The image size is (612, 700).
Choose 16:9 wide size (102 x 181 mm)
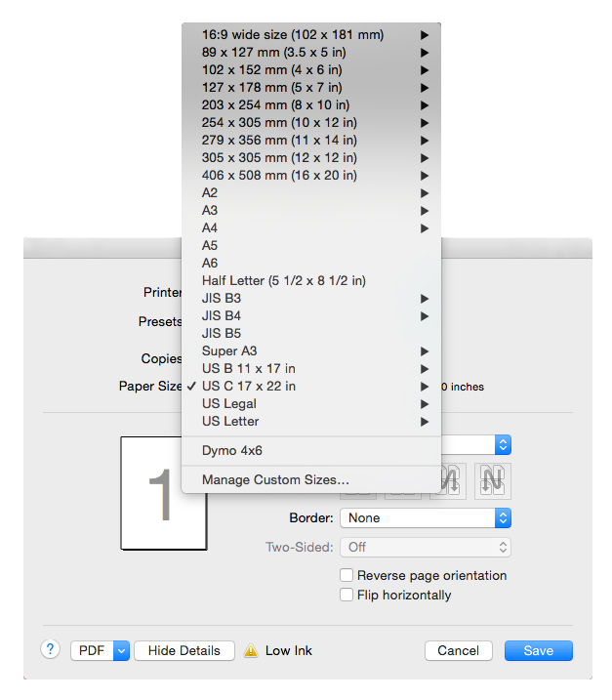point(311,35)
